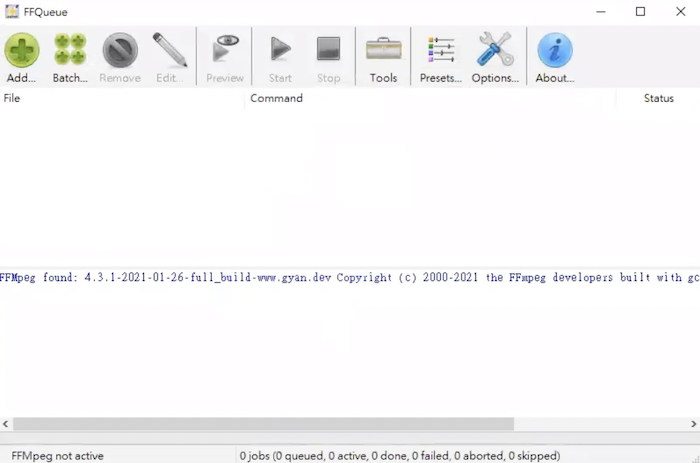This screenshot has width=700, height=463.
Task: Click the horizontal scrollbar thumb
Action: click(x=263, y=424)
